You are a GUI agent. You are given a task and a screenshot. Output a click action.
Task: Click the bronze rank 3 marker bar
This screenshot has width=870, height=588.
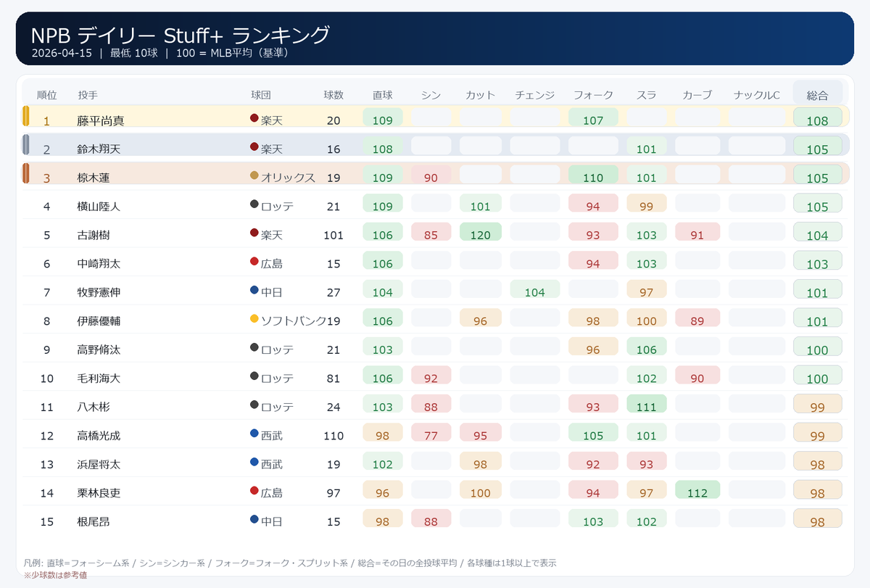[x=26, y=173]
